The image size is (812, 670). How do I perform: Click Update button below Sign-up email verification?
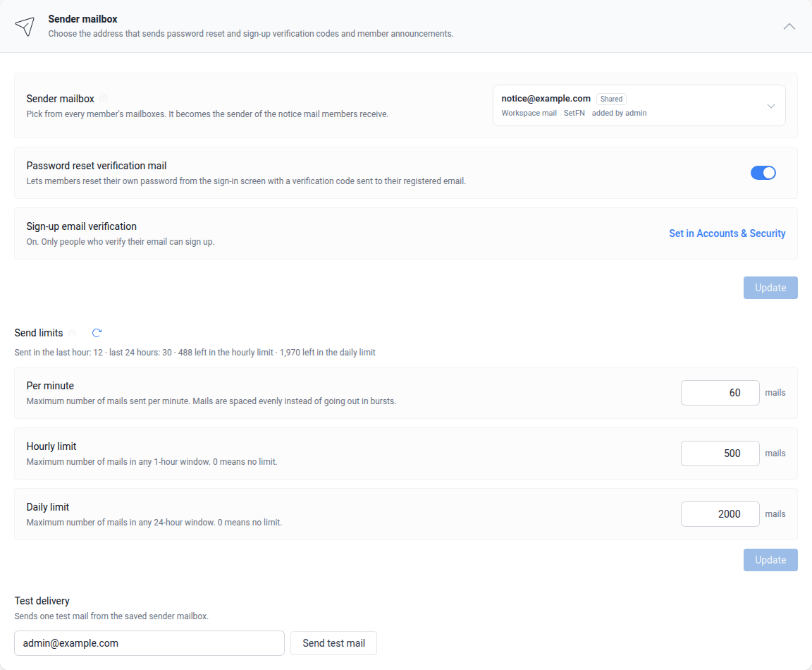(770, 288)
